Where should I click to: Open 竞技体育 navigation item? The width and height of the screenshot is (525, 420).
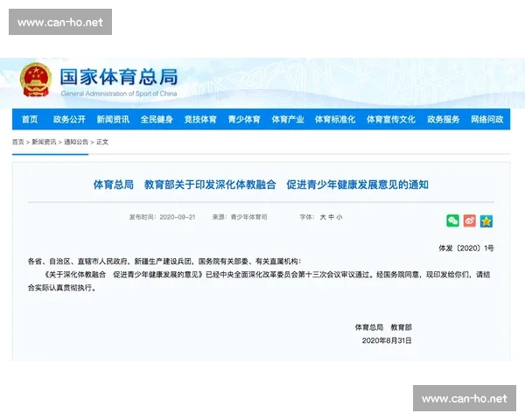tap(200, 119)
